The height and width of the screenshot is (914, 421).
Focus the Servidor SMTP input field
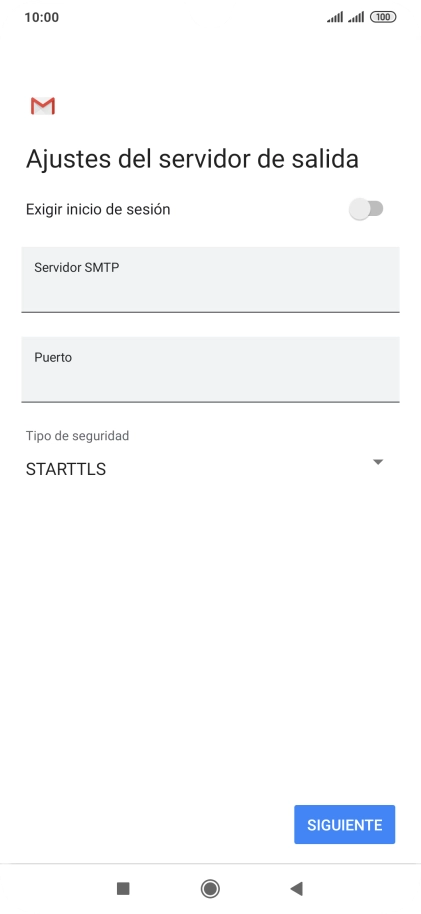tap(210, 279)
